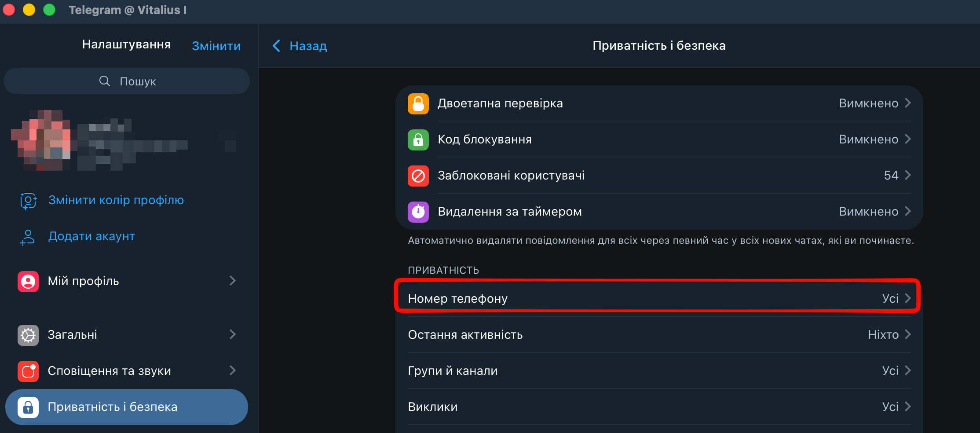Image resolution: width=980 pixels, height=433 pixels.
Task: Click the Пошук search field
Action: pyautogui.click(x=127, y=81)
